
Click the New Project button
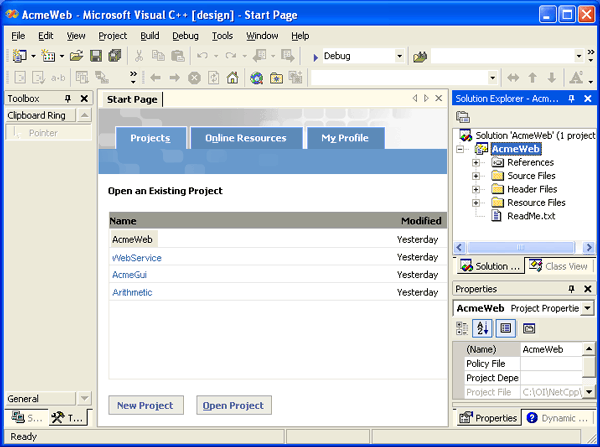coord(145,405)
